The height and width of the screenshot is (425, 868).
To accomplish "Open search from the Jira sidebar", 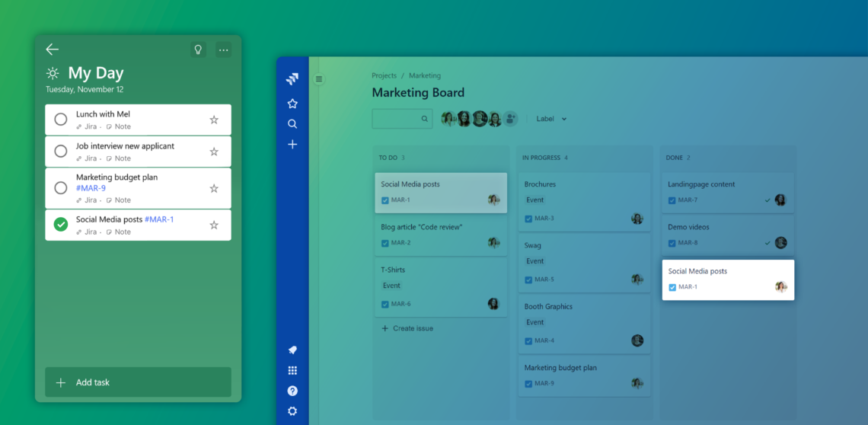I will (x=292, y=124).
